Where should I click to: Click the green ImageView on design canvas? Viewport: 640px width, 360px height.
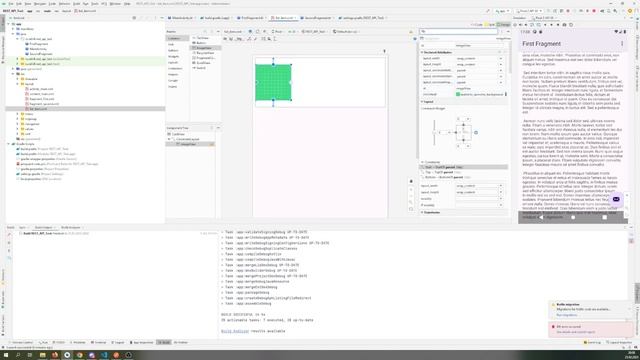[x=273, y=82]
